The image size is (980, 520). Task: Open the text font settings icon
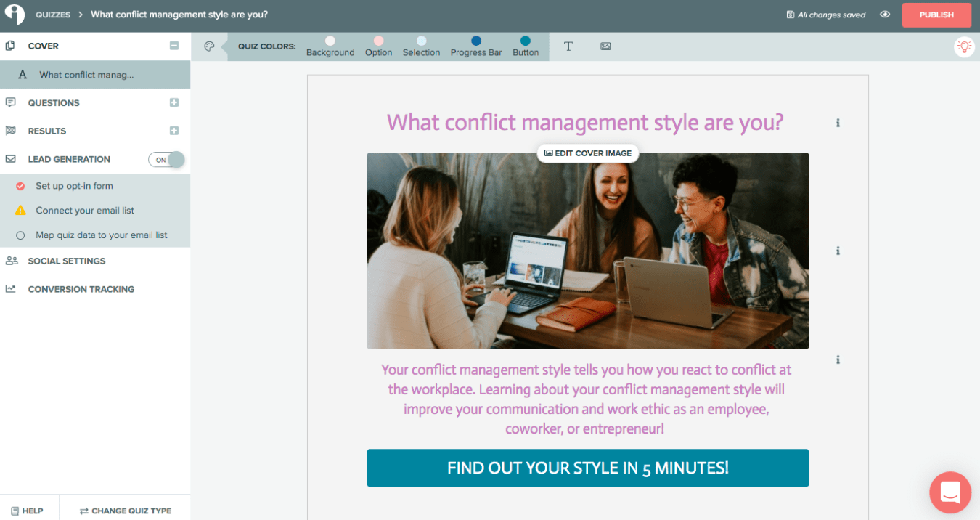tap(568, 46)
